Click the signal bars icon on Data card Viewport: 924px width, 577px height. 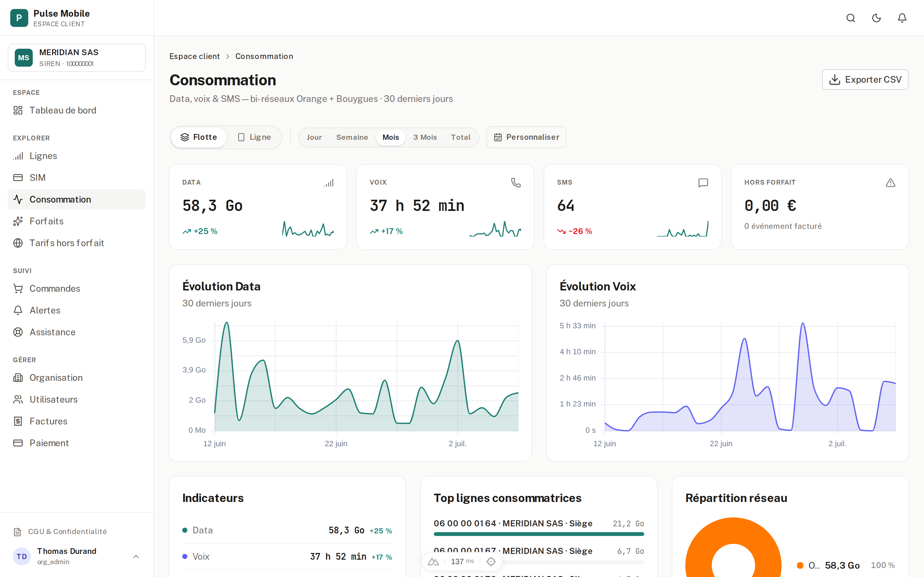pos(329,183)
